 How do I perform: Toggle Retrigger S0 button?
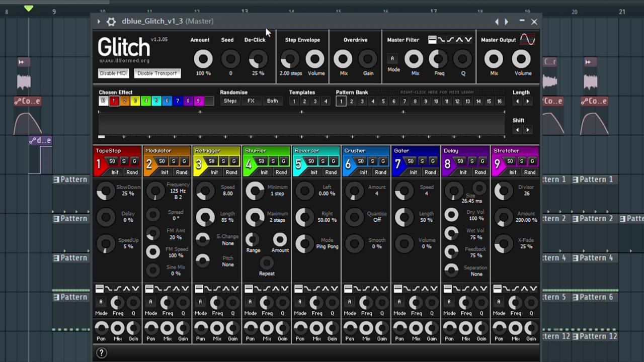tap(212, 161)
